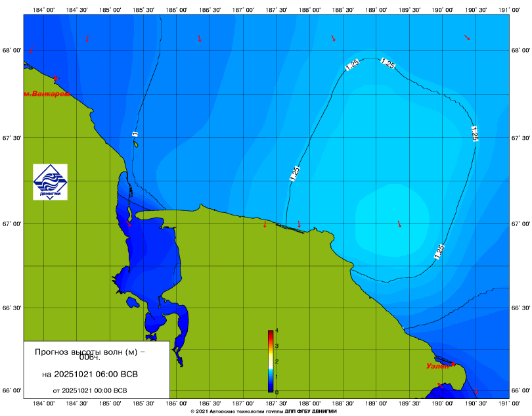Select the wave arrow inside the light cyan maximum
532x416 pixels.
pyautogui.click(x=399, y=224)
